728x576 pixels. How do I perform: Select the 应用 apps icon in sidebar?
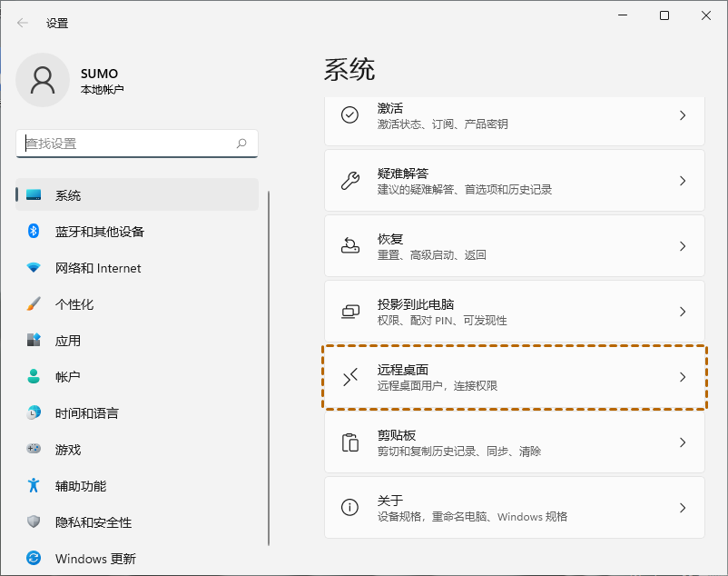coord(33,341)
